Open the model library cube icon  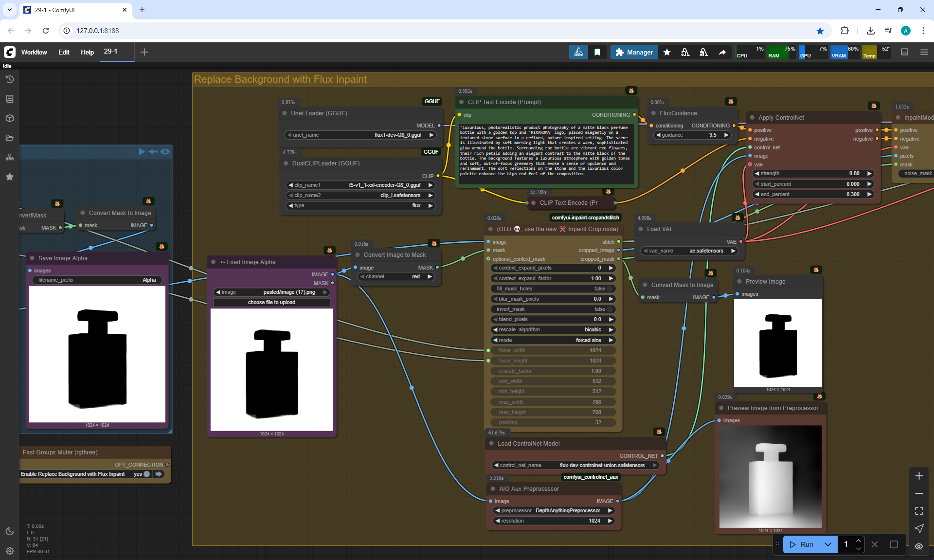[10, 118]
